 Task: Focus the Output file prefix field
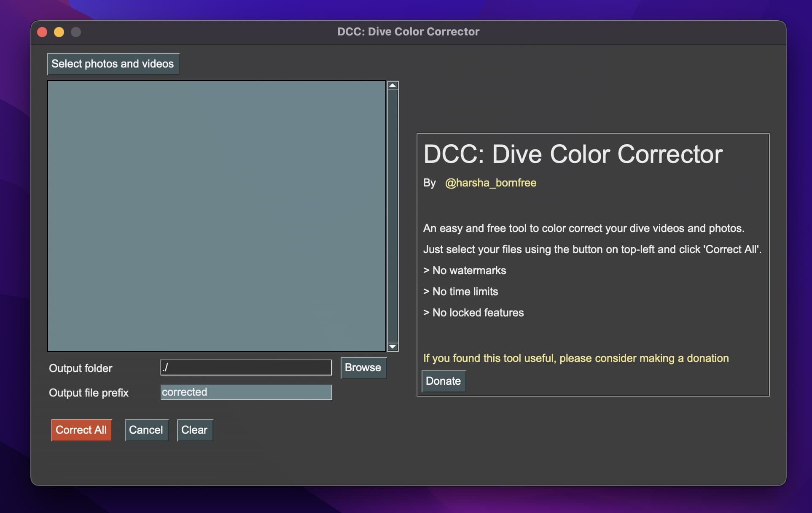coord(246,392)
